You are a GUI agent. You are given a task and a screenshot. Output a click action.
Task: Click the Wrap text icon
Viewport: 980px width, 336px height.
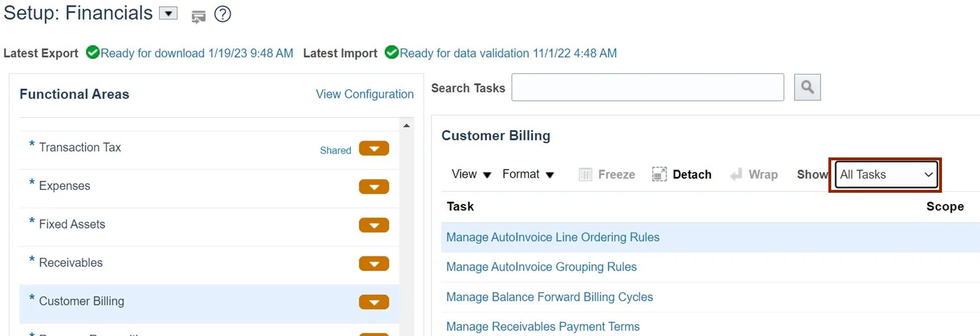pyautogui.click(x=736, y=175)
